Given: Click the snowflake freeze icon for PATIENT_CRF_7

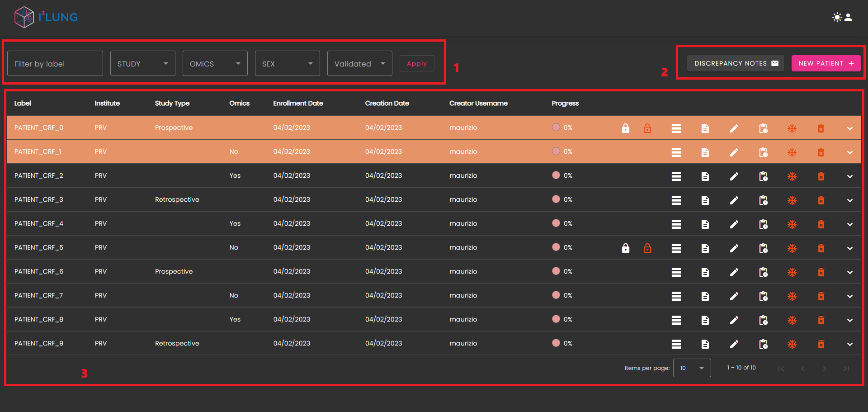Looking at the screenshot, I should point(792,296).
